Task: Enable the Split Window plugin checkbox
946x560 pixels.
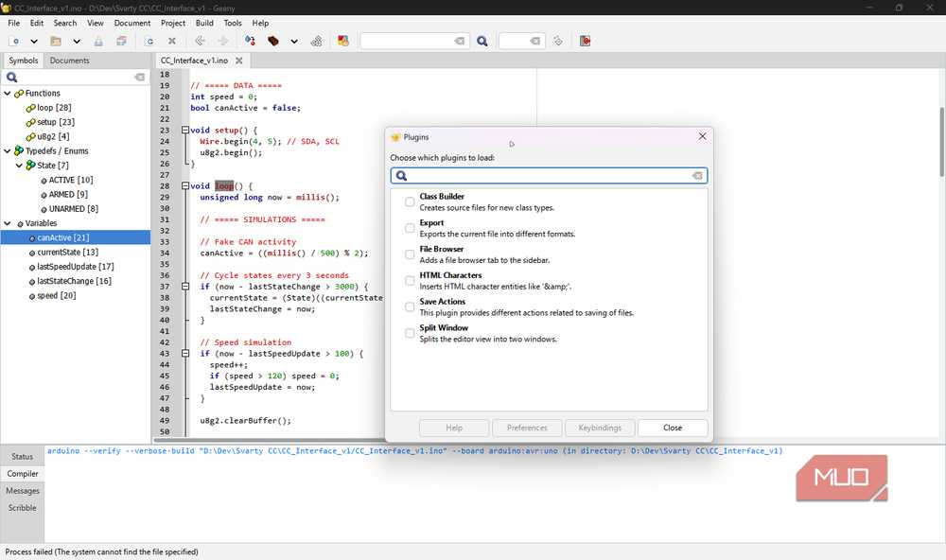Action: tap(410, 333)
